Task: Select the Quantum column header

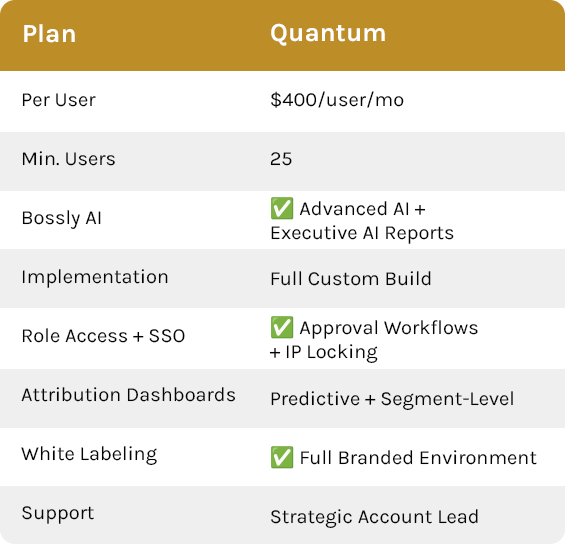Action: 328,34
